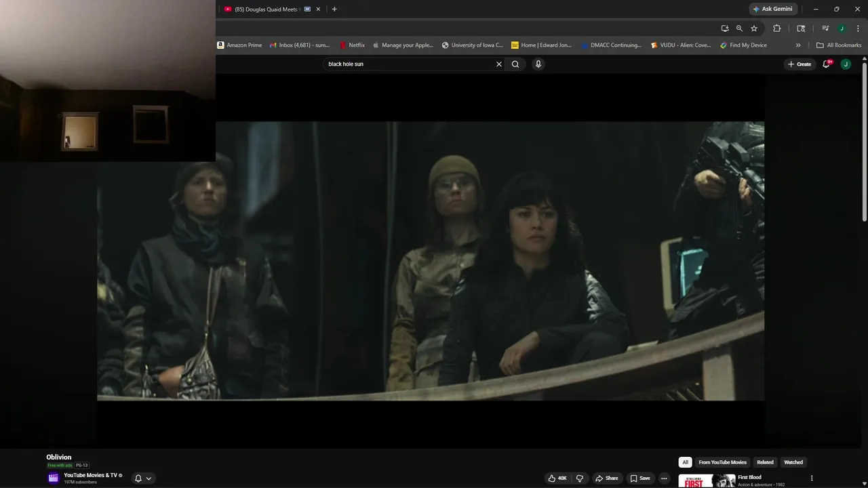Ask Gemini button in title bar
This screenshot has height=488, width=868.
tap(772, 9)
